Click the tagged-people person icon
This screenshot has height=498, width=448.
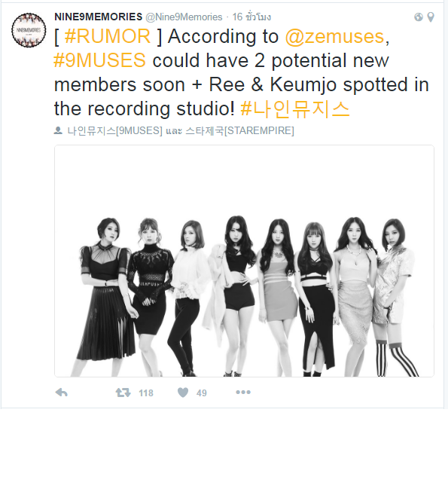[58, 130]
